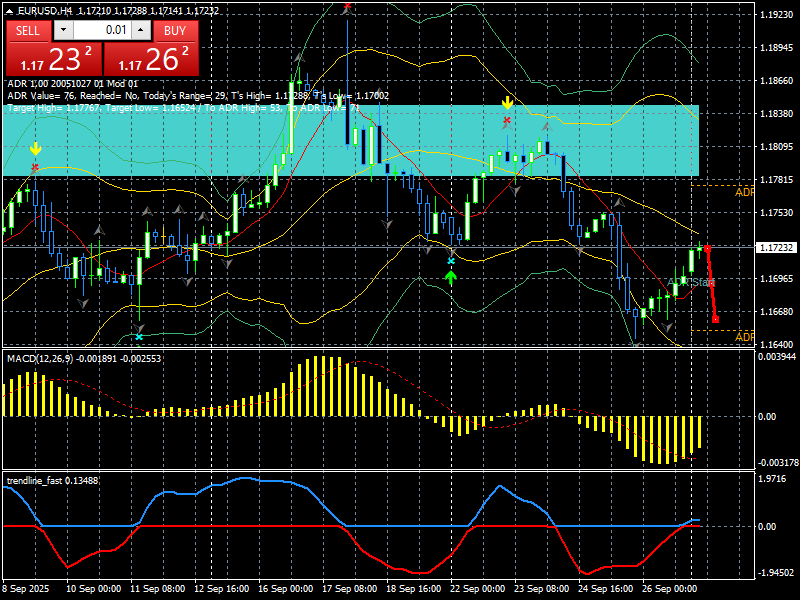Click the '11 Sep 08:00' time label
Viewport: 800px width, 600px height.
click(158, 588)
